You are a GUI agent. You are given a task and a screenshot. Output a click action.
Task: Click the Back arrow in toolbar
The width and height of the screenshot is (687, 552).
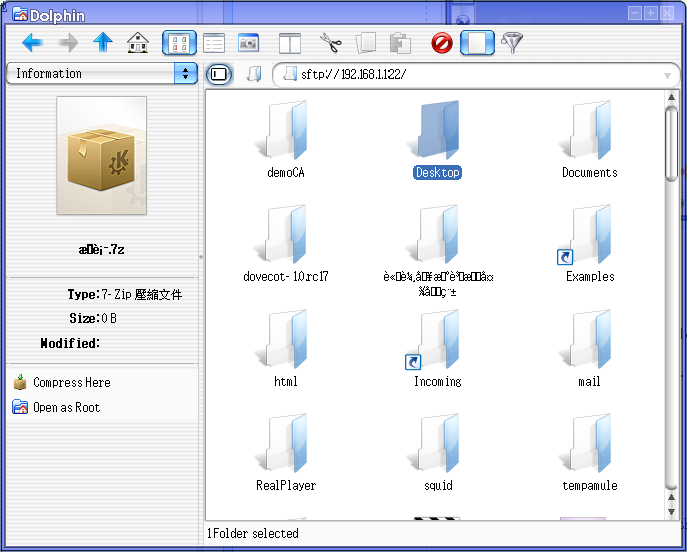point(32,43)
